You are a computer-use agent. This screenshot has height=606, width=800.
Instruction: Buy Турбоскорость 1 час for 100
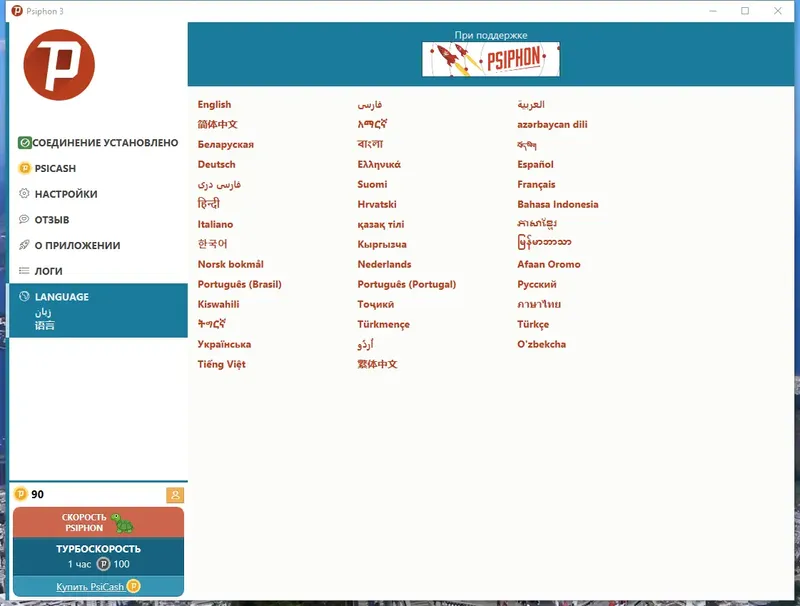pos(98,557)
